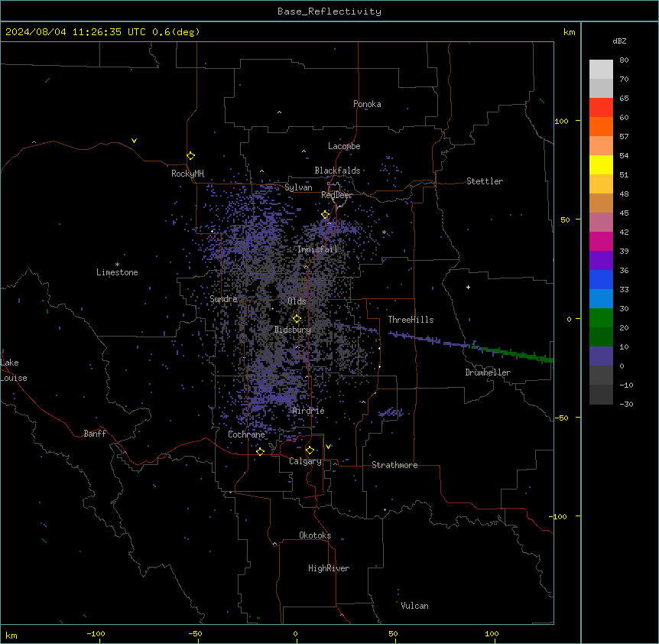
Task: Click the Airdrie city label
Action: click(309, 411)
